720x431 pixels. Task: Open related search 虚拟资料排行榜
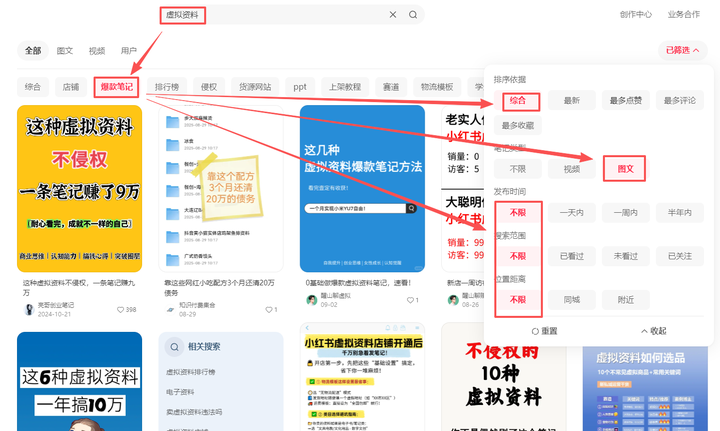(x=191, y=372)
